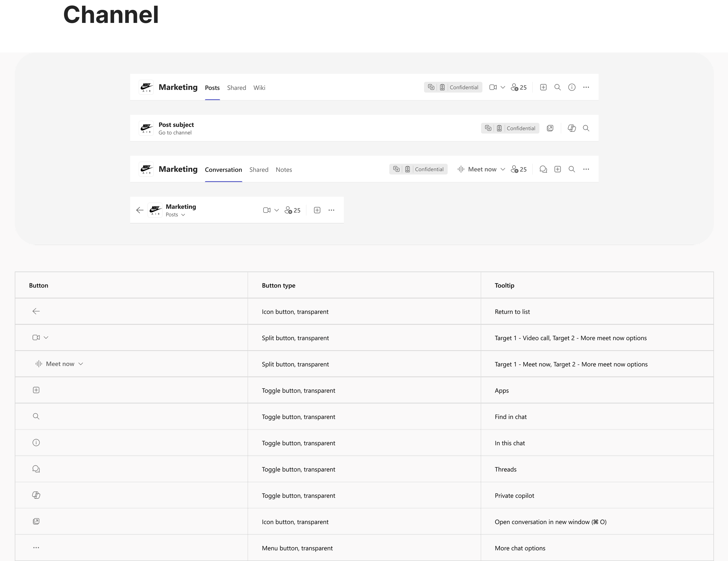Click the link icon beside Confidential in Post subject header

click(488, 128)
